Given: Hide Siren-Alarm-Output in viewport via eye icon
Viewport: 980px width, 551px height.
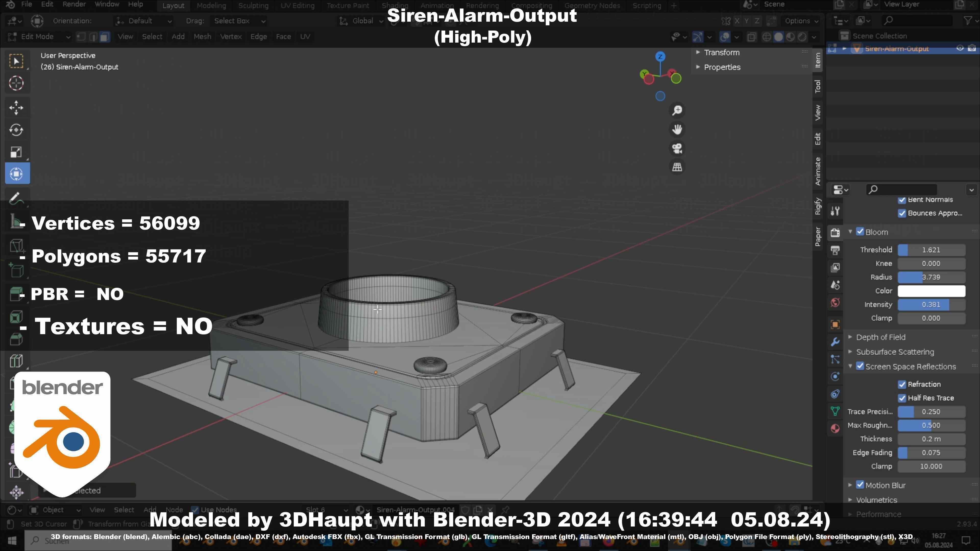Looking at the screenshot, I should pos(960,48).
